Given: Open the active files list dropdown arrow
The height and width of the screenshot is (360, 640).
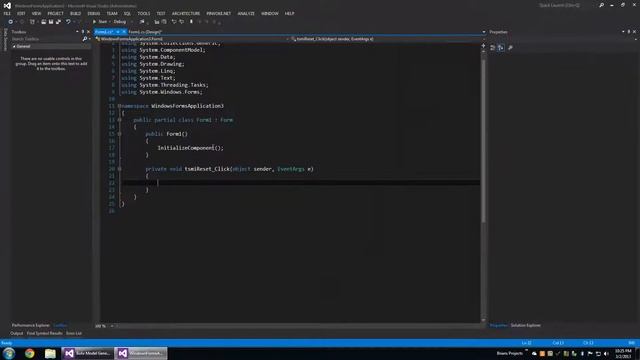Looking at the screenshot, I should tap(484, 32).
